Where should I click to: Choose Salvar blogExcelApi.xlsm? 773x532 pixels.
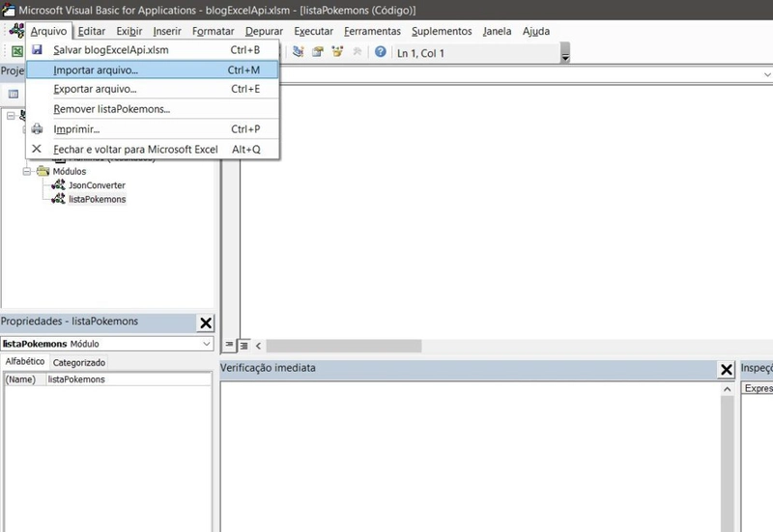pos(153,50)
